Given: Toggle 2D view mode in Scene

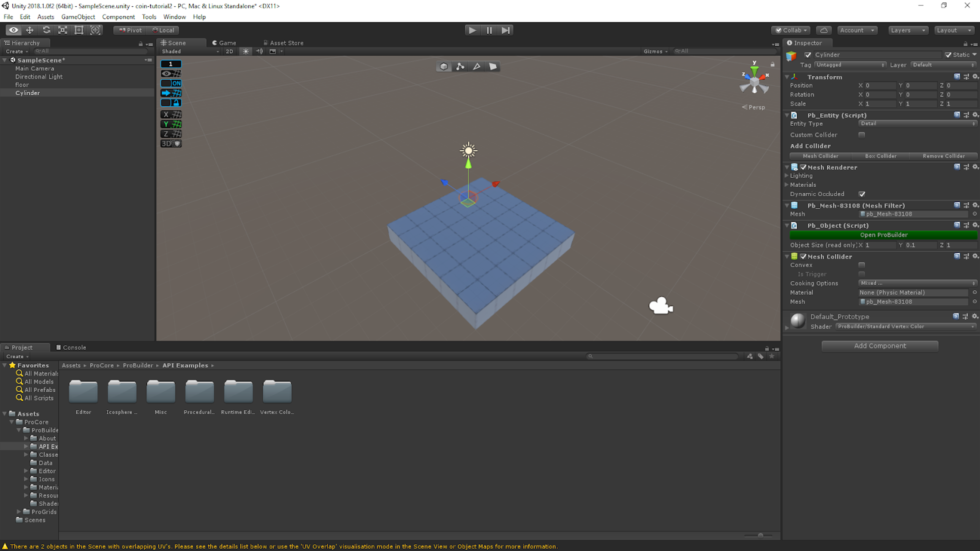Looking at the screenshot, I should click(x=229, y=51).
